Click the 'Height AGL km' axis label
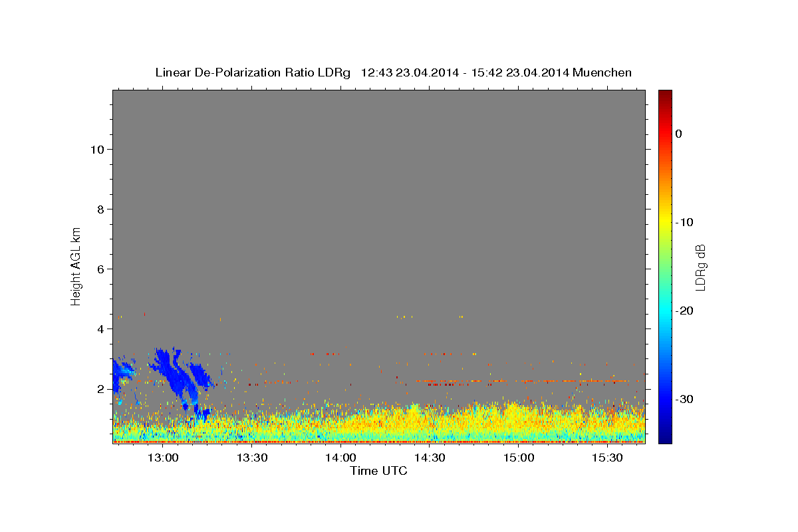This screenshot has width=798, height=532. pos(76,266)
